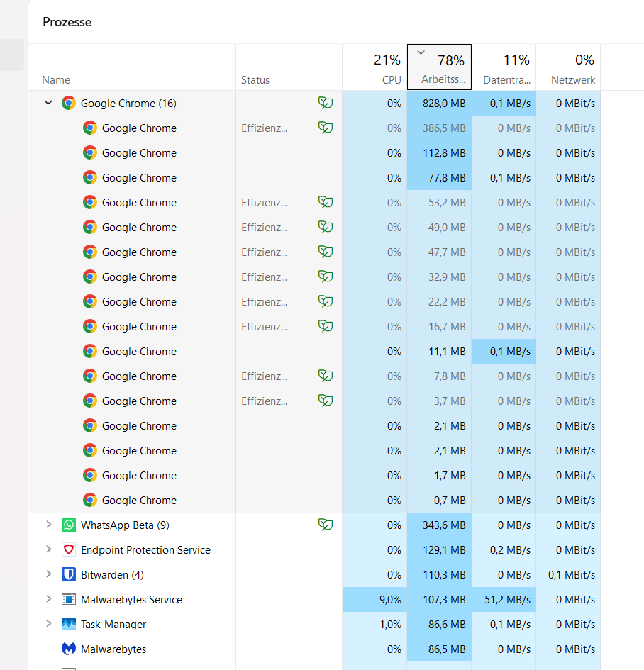Click the Google Chrome (16) parent icon
The image size is (644, 670).
pos(68,103)
